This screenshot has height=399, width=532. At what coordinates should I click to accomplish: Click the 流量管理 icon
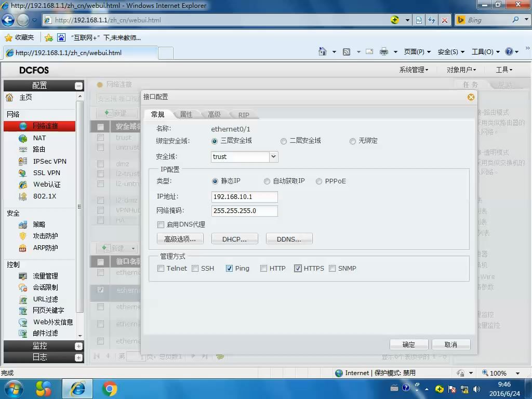coord(23,276)
